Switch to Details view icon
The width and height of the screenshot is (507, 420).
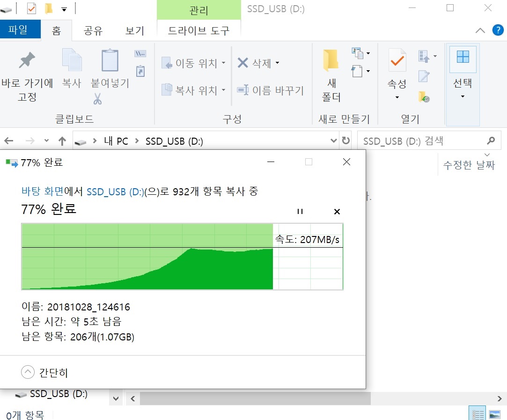[x=477, y=413]
